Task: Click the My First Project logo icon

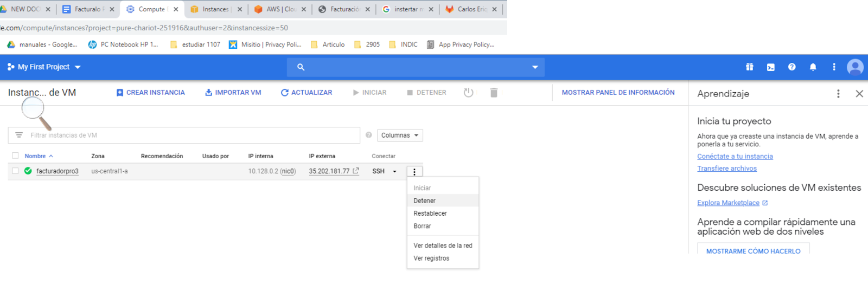Action: [x=11, y=67]
